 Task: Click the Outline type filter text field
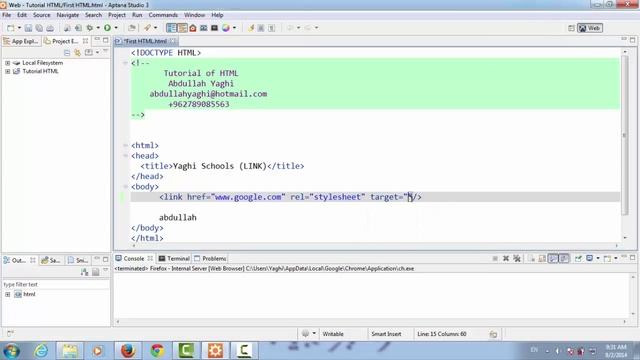[x=56, y=284]
